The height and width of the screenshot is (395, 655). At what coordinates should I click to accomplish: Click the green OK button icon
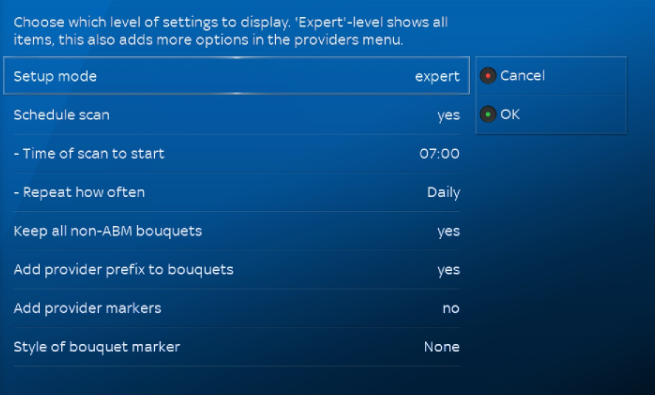(x=487, y=114)
